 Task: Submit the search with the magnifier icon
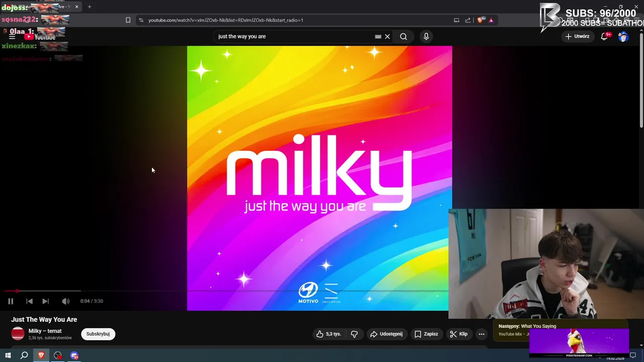click(x=404, y=36)
